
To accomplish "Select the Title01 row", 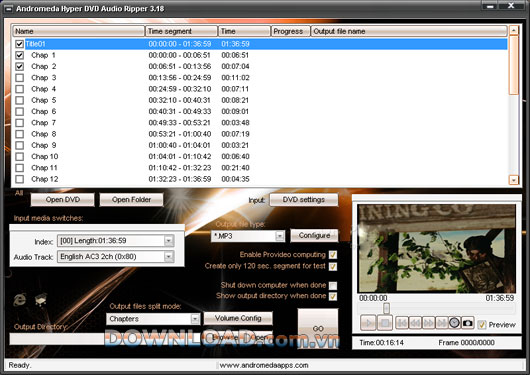I will click(266, 44).
